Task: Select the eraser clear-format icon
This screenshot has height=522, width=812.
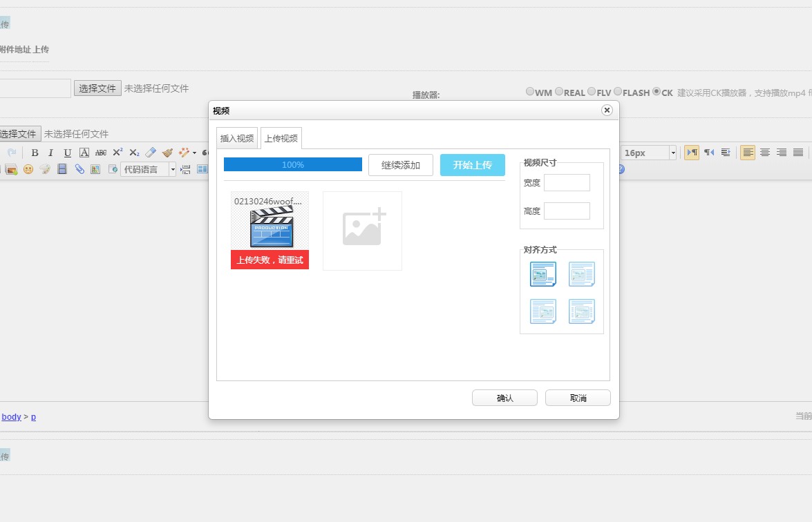Action: [151, 153]
